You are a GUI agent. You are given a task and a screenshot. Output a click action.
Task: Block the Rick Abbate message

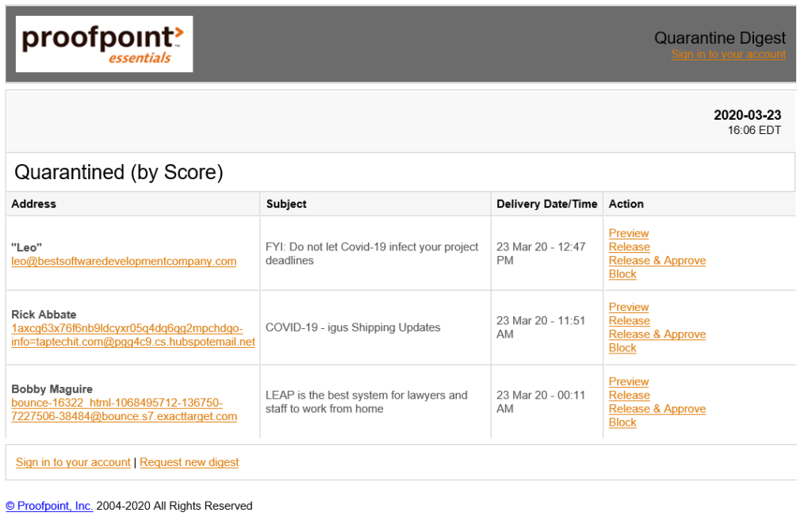click(622, 348)
